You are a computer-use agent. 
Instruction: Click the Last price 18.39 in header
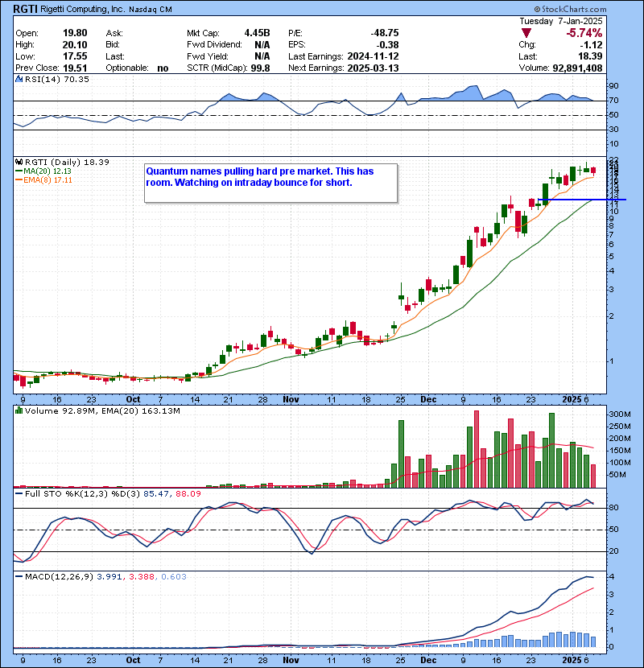pos(590,56)
